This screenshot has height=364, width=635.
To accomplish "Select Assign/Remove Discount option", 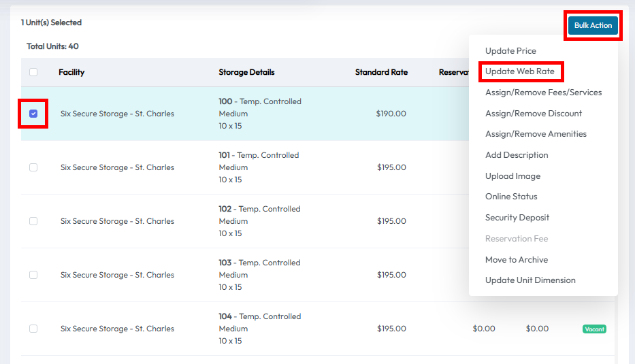I will [x=533, y=114].
